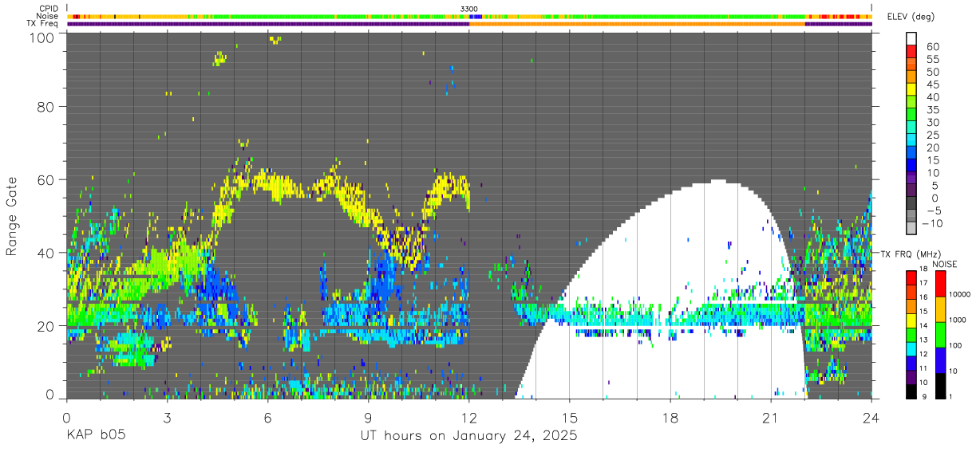
Task: Pick red ELEV segment between 55 and 60
Action: [911, 53]
